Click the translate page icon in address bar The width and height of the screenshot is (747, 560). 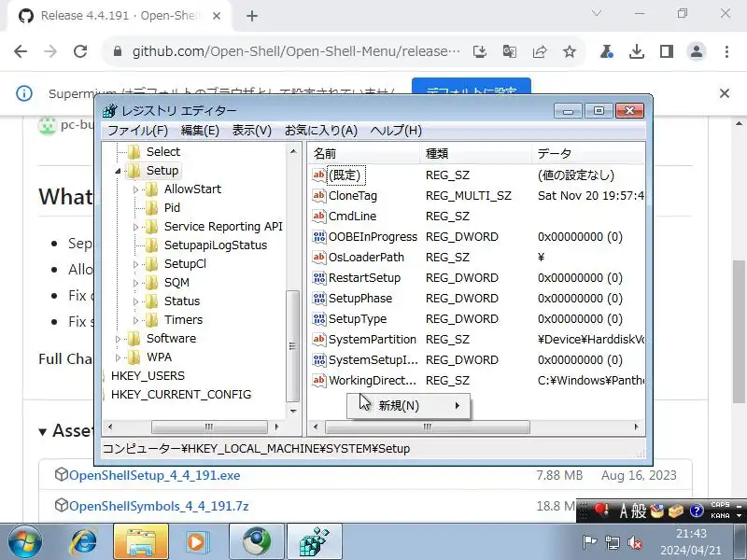coord(509,51)
